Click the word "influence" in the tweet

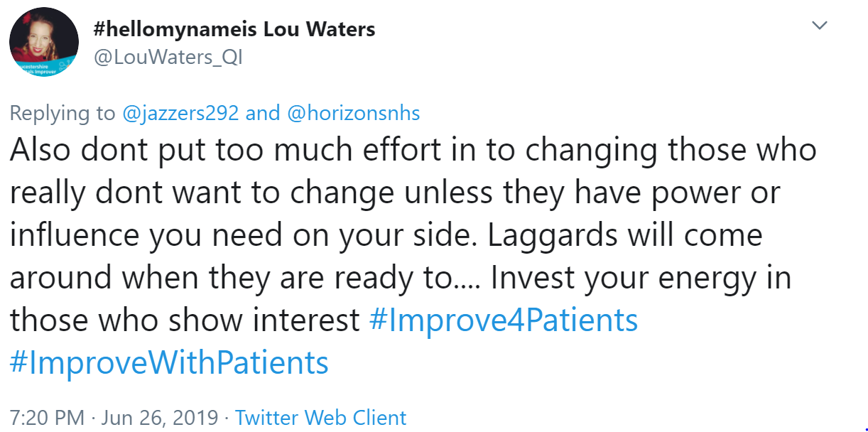(75, 235)
